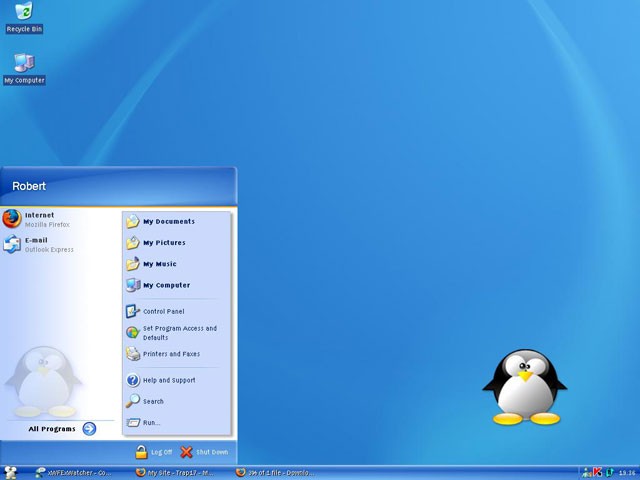The image size is (640, 480).
Task: Click the Run dialog icon
Action: [x=133, y=422]
